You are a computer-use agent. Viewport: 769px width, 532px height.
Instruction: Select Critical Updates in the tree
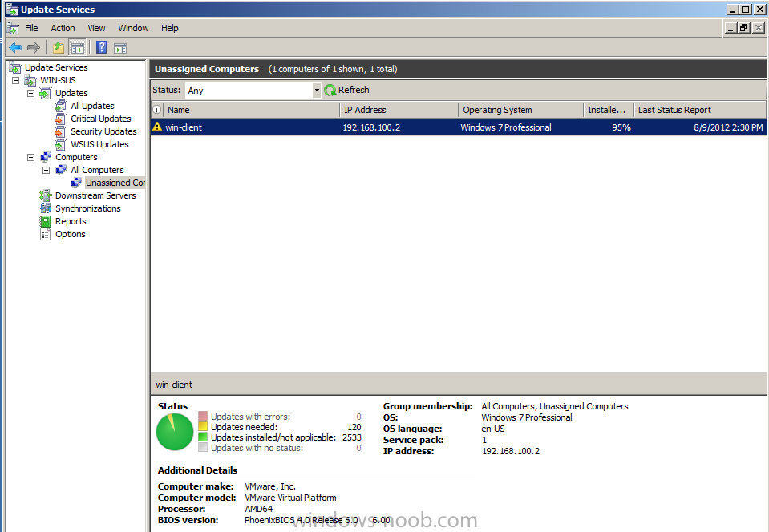100,119
